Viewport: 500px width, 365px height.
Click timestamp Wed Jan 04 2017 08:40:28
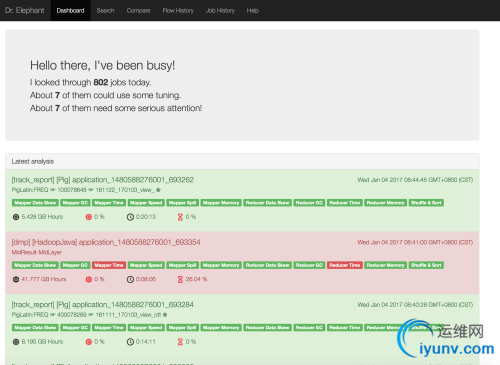click(x=415, y=305)
